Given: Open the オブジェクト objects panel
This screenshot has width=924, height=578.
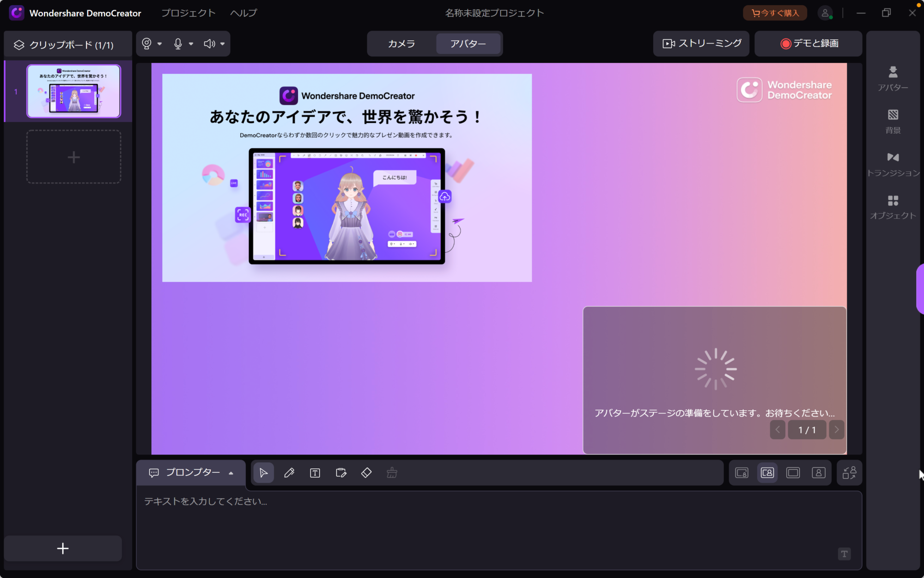Looking at the screenshot, I should coord(893,207).
